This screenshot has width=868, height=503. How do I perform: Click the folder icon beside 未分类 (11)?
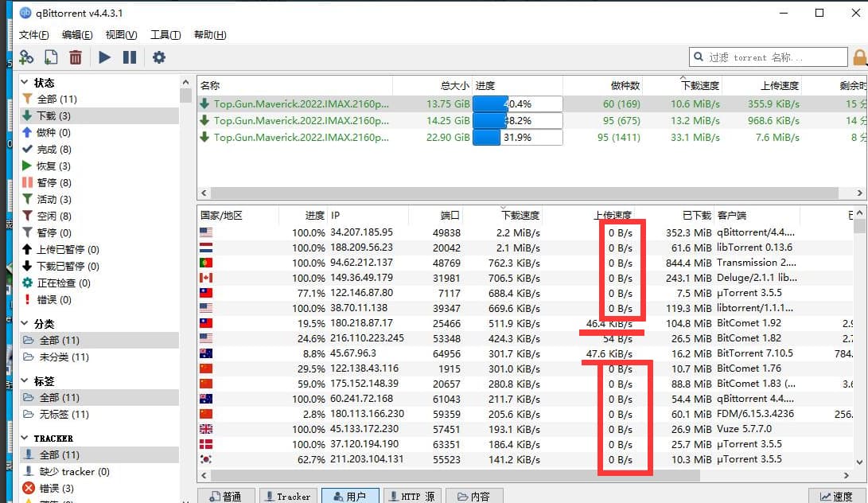tap(28, 357)
